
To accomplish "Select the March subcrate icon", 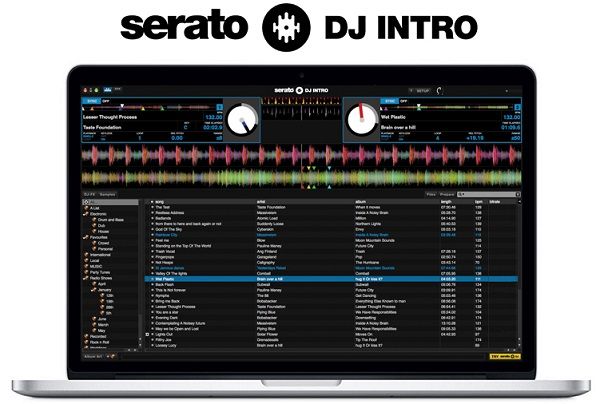I will click(x=94, y=325).
